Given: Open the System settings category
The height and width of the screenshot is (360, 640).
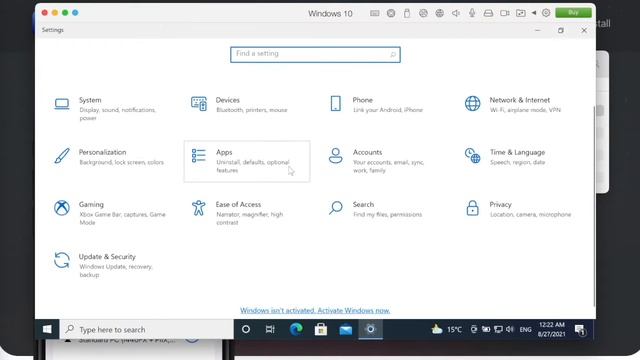Looking at the screenshot, I should pyautogui.click(x=108, y=109).
